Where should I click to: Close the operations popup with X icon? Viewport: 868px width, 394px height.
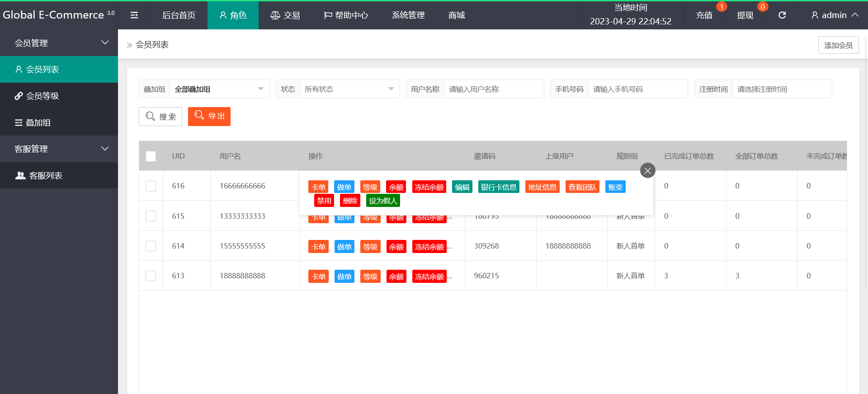pos(647,170)
